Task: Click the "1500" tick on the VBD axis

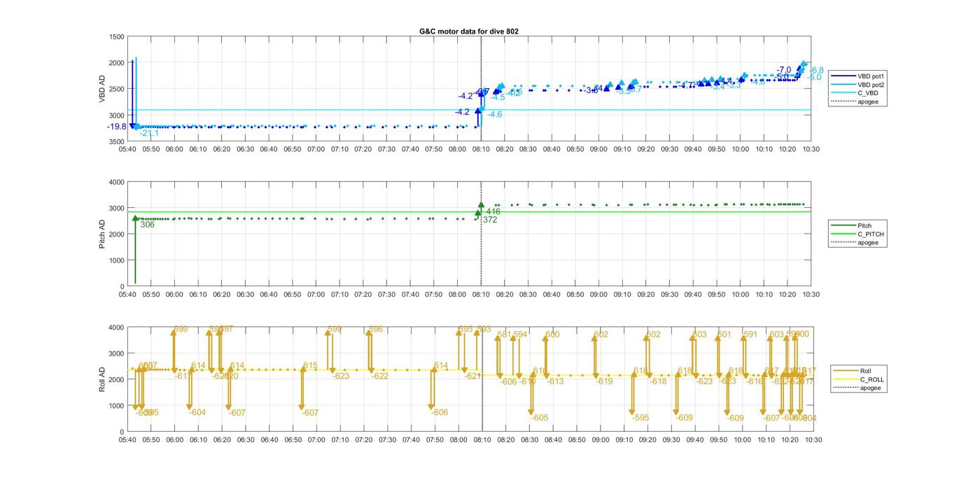Action: point(117,37)
